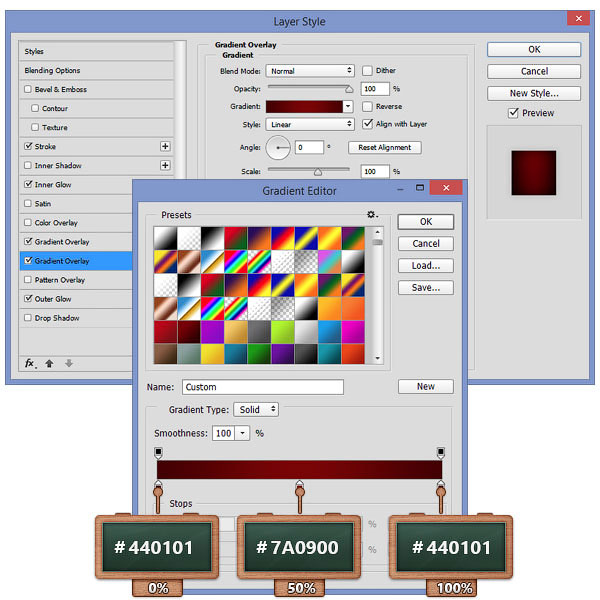Click the dark red Gradient swatch in Layer Style
The height and width of the screenshot is (600, 600).
[x=304, y=106]
